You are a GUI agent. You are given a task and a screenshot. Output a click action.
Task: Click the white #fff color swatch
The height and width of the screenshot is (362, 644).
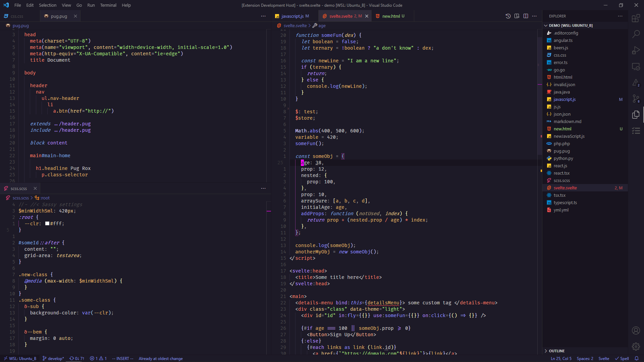[47, 224]
